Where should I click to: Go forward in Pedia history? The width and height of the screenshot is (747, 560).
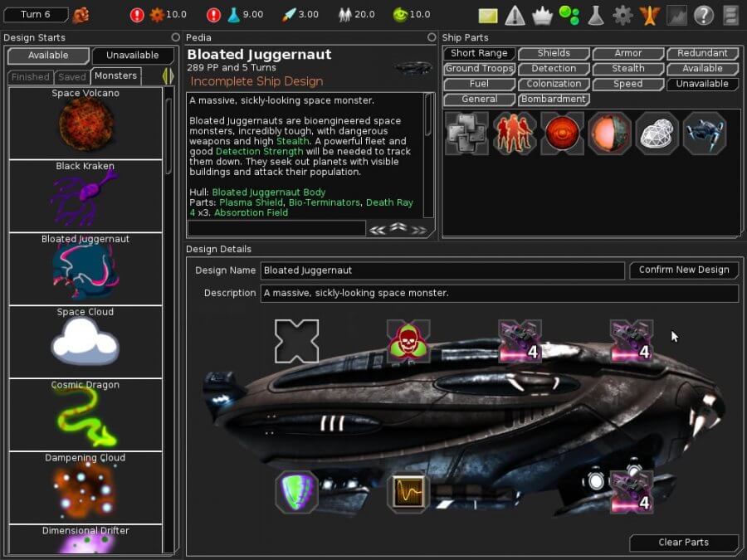tap(419, 230)
